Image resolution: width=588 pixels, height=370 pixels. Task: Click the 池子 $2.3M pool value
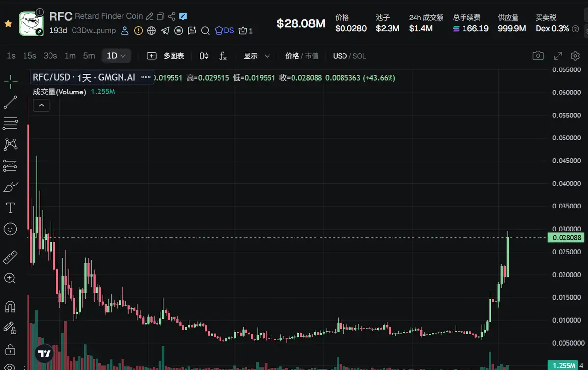388,28
